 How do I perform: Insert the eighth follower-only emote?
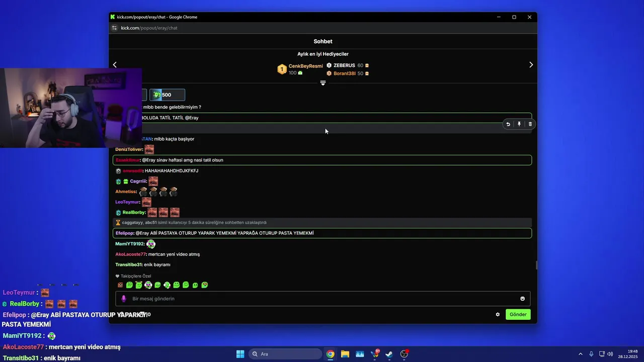click(x=186, y=285)
